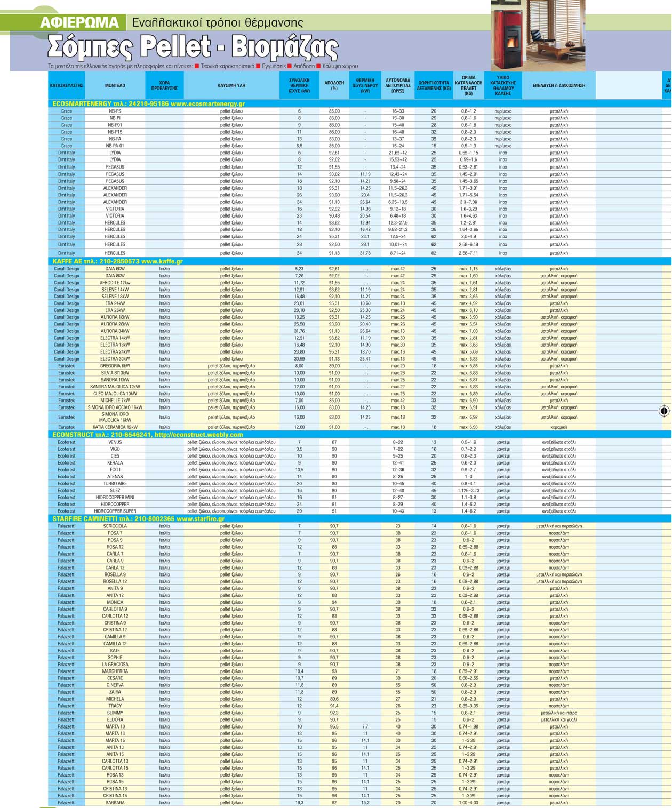This screenshot has height=808, width=672.
Task: Select model cell MARGHERITA
Action: point(115,671)
